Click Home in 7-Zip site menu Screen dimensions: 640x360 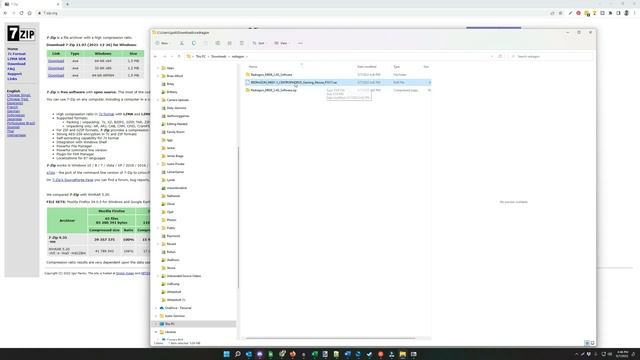click(x=13, y=49)
